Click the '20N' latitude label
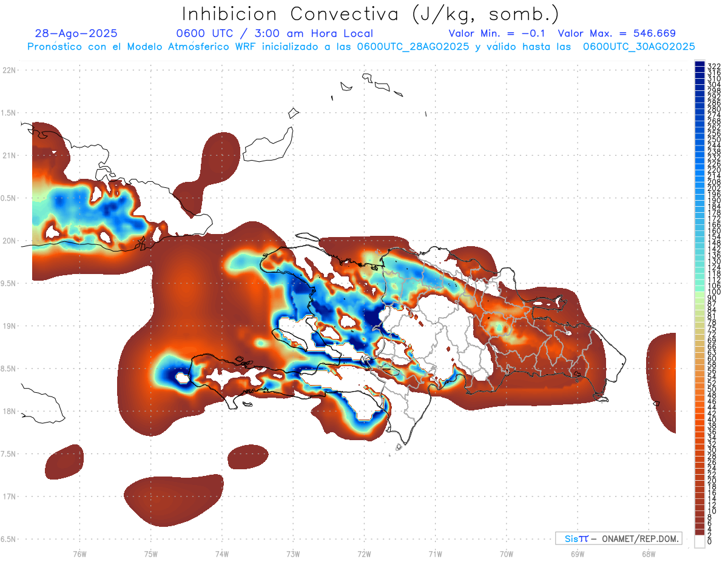 (x=8, y=241)
